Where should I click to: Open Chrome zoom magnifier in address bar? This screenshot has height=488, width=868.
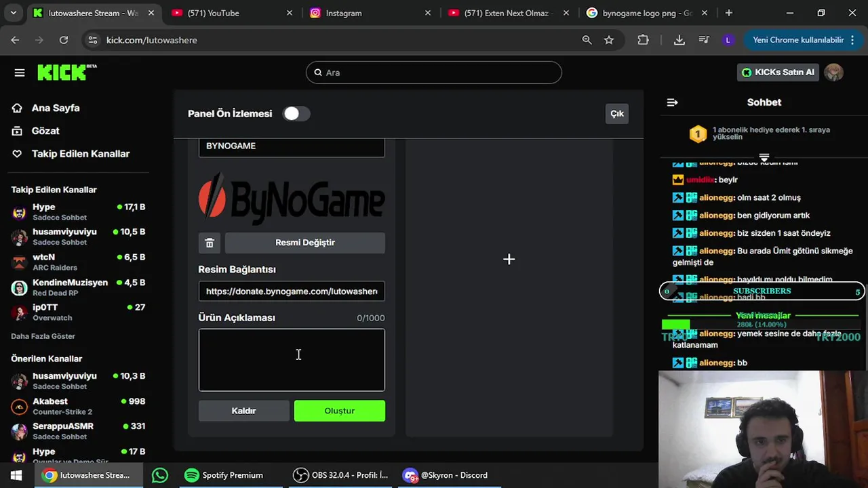(587, 40)
